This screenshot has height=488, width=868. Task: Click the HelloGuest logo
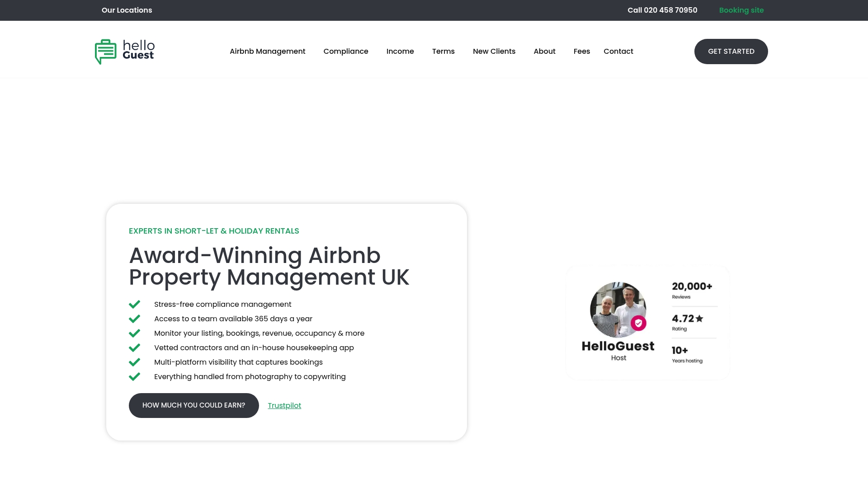tap(125, 52)
